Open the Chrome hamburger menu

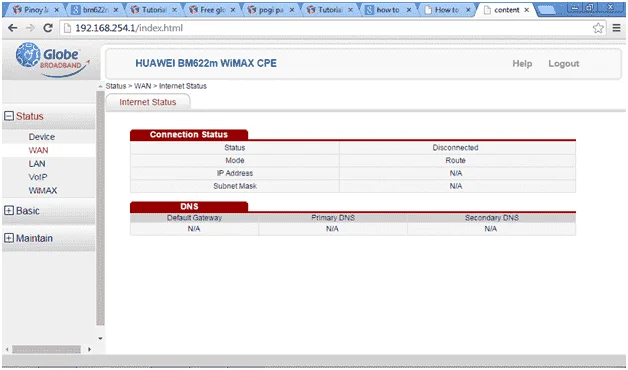coord(616,28)
